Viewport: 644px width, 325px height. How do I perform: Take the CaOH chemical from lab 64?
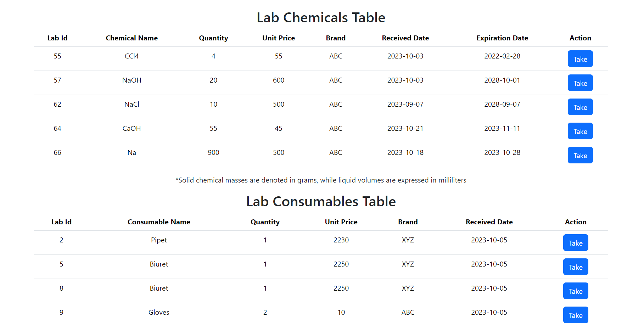[x=580, y=131]
